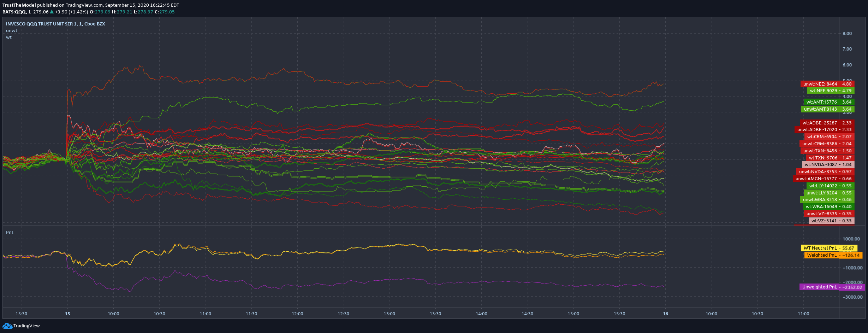Click the 11:30 time axis label
This screenshot has height=333, width=868.
pyautogui.click(x=251, y=314)
